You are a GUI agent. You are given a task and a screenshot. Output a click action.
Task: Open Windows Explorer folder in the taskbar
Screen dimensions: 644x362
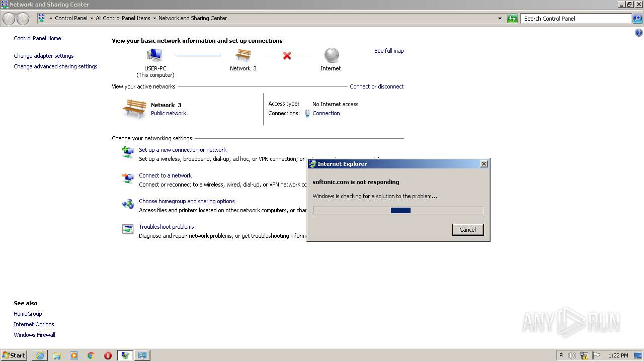click(57, 355)
